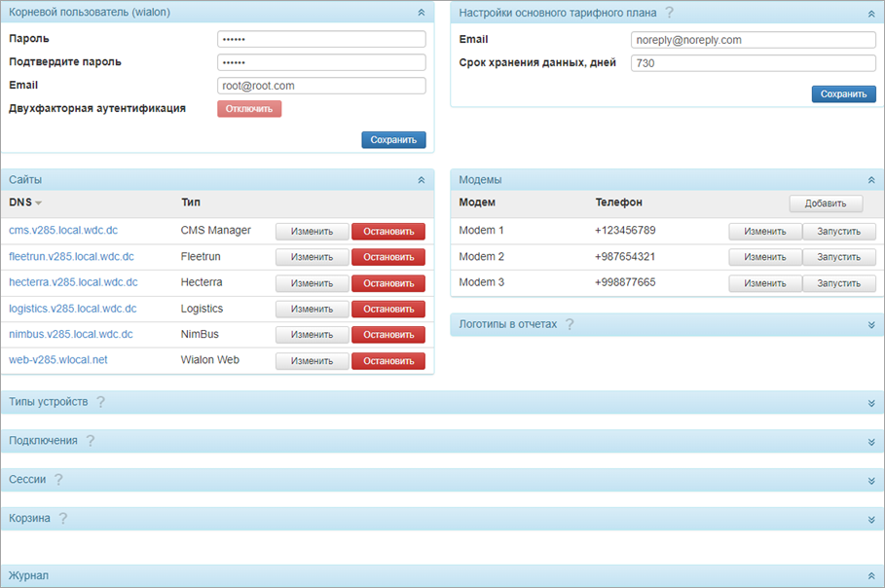Focus the Пароль field
Screen dimensions: 885x588
pos(321,39)
